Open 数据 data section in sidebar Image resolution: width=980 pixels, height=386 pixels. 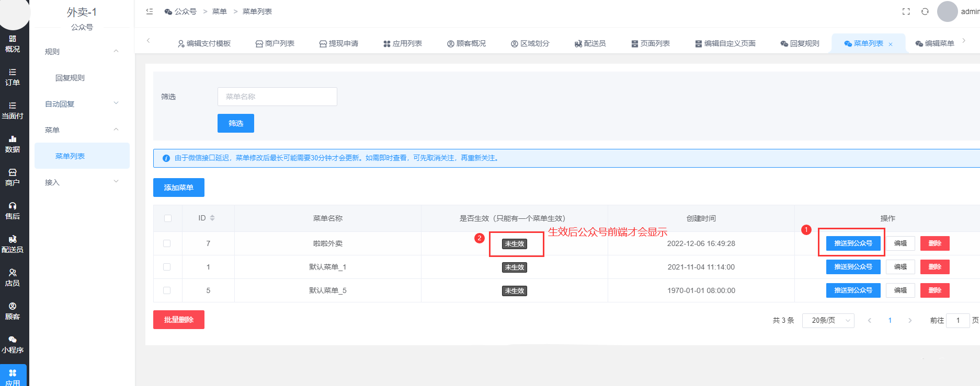point(13,144)
